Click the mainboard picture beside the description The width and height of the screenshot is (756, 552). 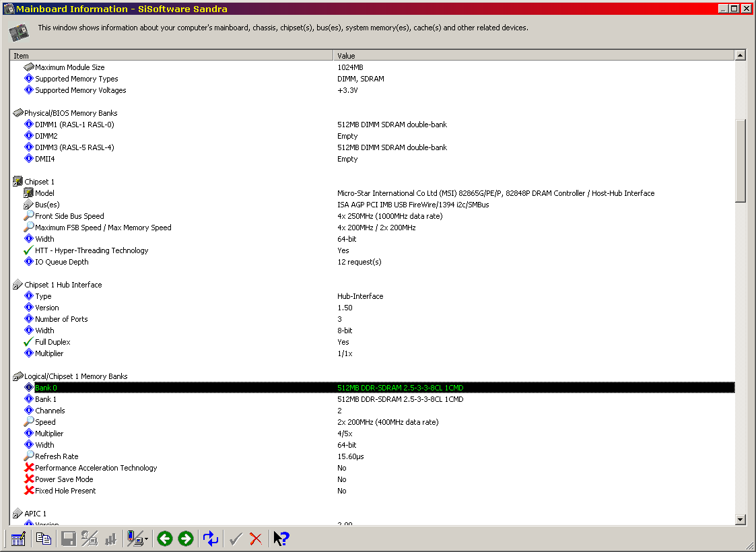[x=20, y=32]
